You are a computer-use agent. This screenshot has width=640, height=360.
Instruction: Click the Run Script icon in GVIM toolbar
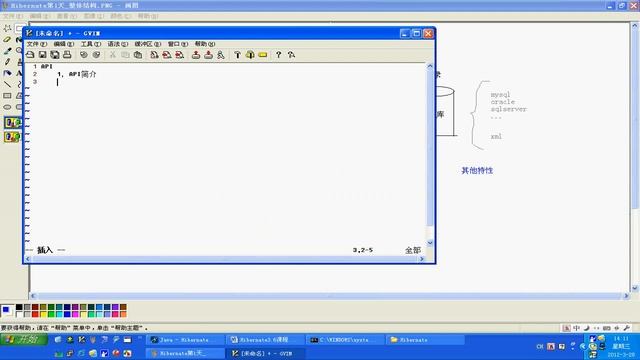click(221, 55)
